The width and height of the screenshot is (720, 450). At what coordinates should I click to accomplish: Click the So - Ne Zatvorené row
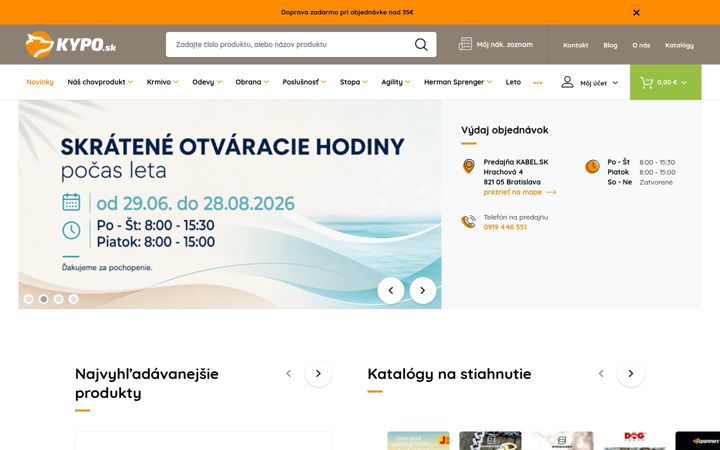[640, 182]
